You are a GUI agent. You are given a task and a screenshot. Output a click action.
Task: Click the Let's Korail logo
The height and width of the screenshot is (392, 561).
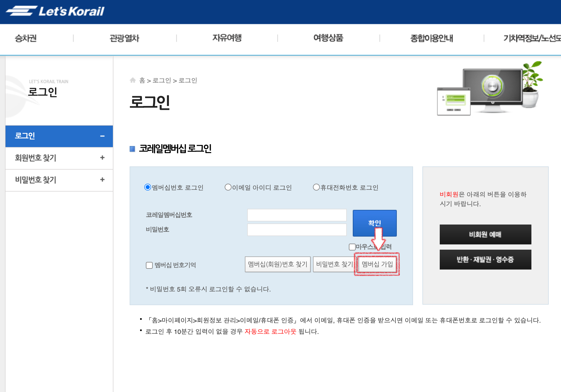(56, 11)
